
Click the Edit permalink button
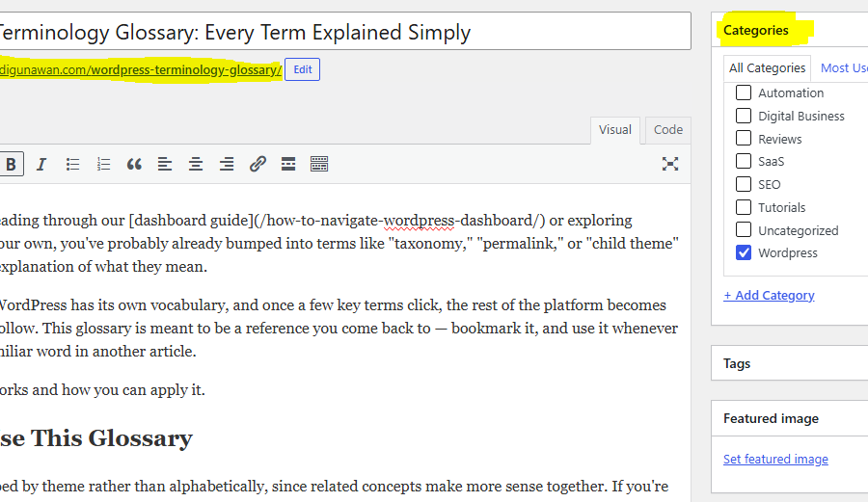[x=302, y=69]
